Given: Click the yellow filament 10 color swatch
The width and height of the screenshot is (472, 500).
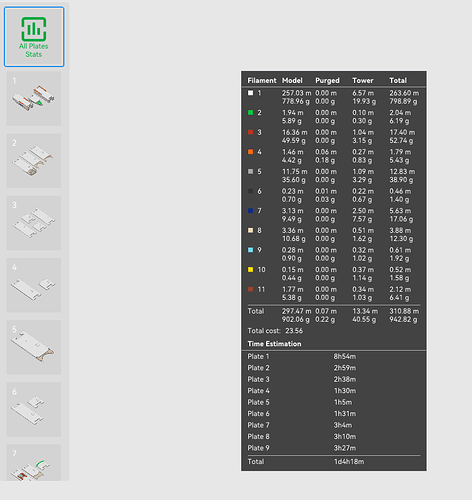Looking at the screenshot, I should point(250,270).
